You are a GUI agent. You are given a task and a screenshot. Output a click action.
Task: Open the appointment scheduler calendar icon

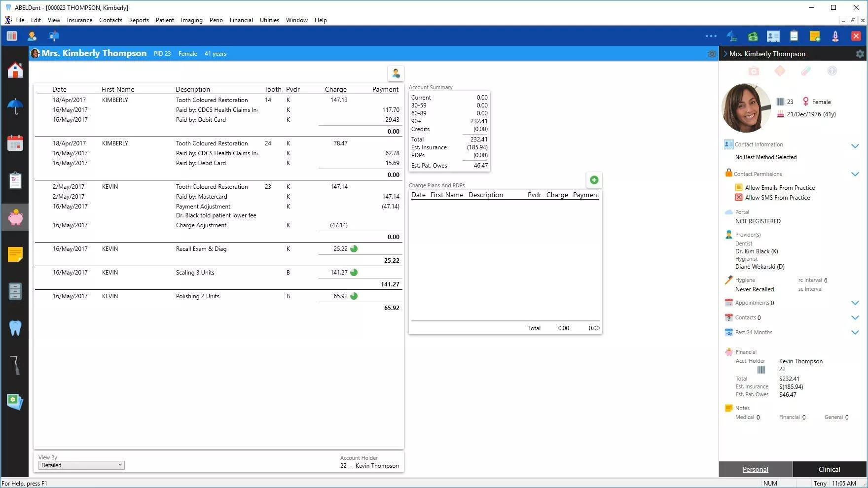click(x=15, y=143)
